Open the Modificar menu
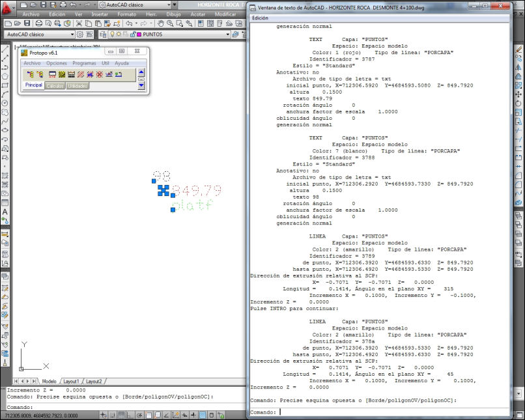Viewport: 525px width, 420px height. (x=225, y=14)
